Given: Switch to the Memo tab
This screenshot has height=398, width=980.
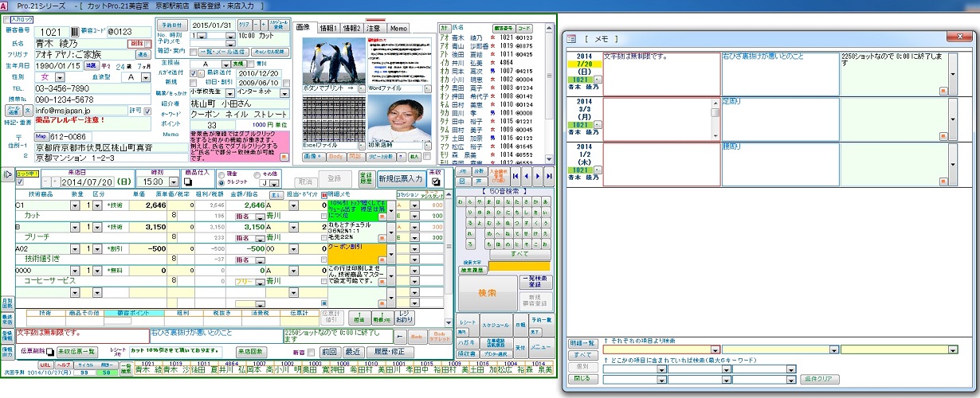Looking at the screenshot, I should [x=399, y=28].
